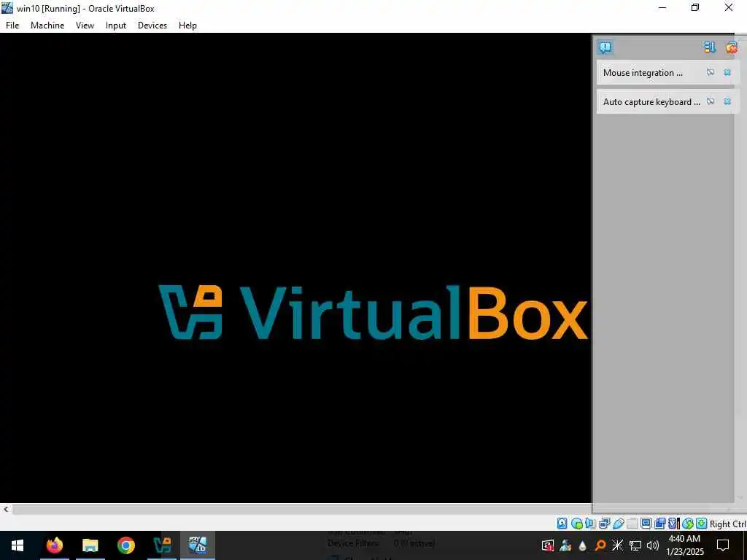Open the Machine menu
The width and height of the screenshot is (747, 560).
(47, 26)
